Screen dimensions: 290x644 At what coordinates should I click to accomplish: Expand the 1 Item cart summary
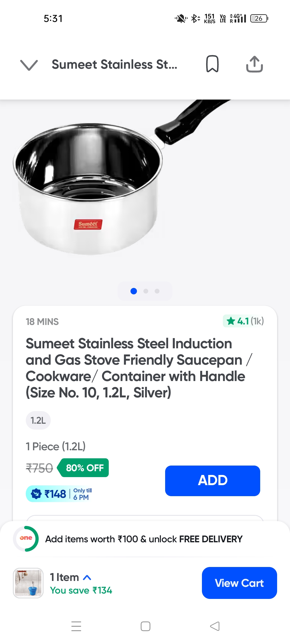[71, 577]
